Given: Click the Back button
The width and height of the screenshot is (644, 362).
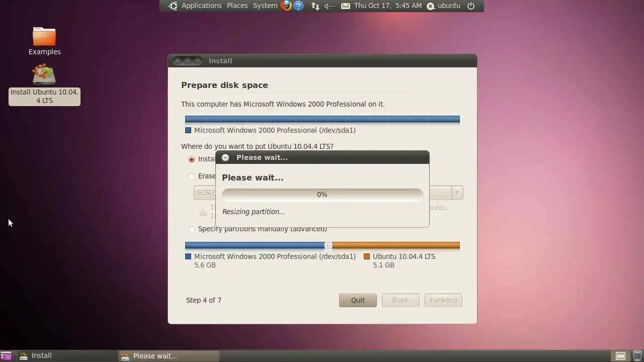Looking at the screenshot, I should [x=400, y=300].
